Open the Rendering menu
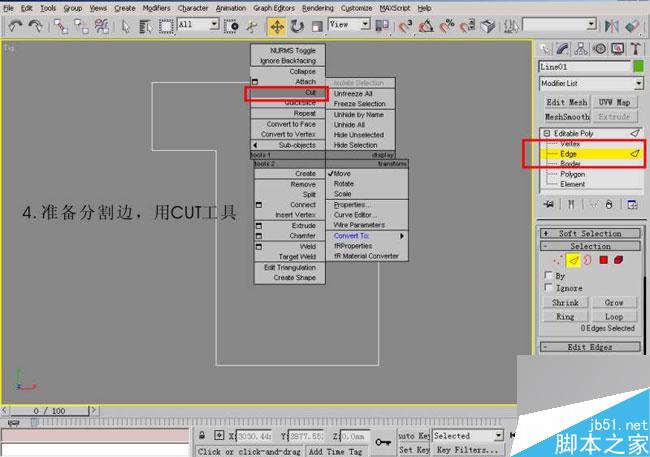This screenshot has height=457, width=650. [x=318, y=8]
